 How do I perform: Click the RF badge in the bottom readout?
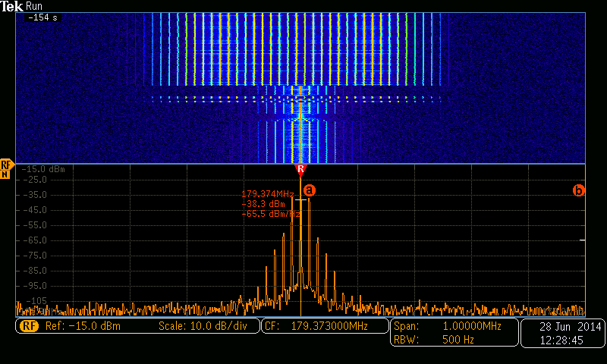click(x=30, y=326)
